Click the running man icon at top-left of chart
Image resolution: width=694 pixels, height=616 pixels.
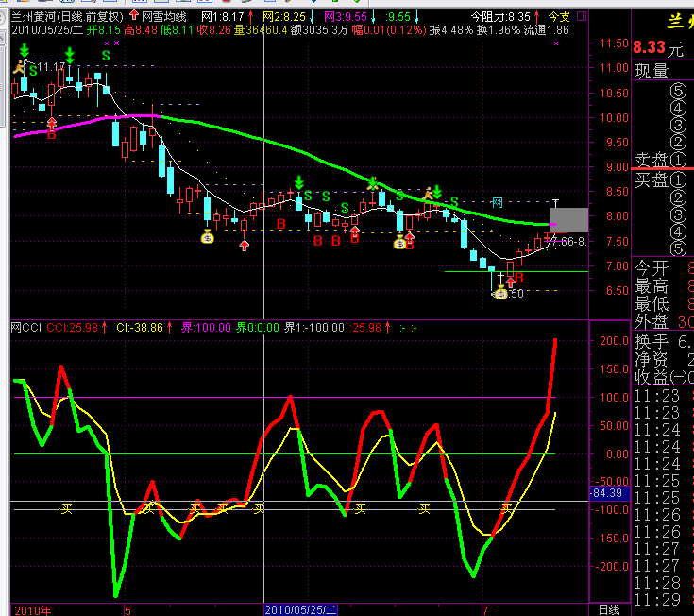(x=19, y=66)
